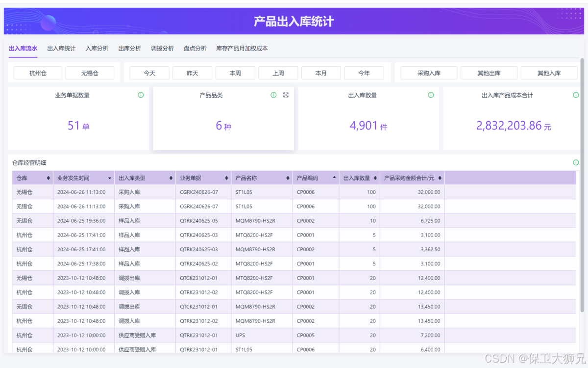
Task: Click the 2024-06-25 19:36:00 timestamp
Action: (81, 221)
